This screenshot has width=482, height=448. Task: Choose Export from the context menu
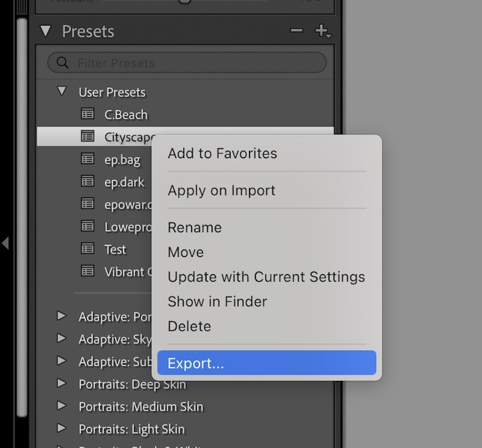point(196,362)
